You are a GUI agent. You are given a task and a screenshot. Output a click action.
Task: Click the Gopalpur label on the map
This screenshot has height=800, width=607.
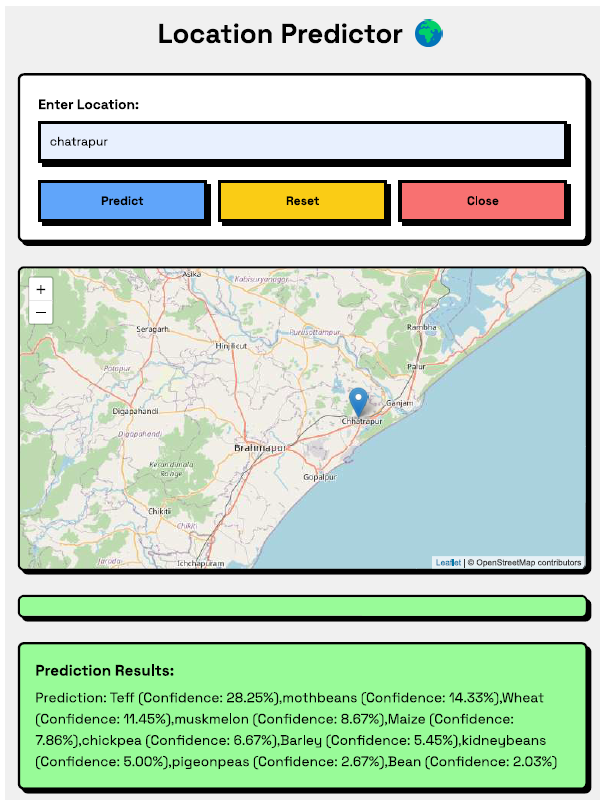pyautogui.click(x=320, y=477)
